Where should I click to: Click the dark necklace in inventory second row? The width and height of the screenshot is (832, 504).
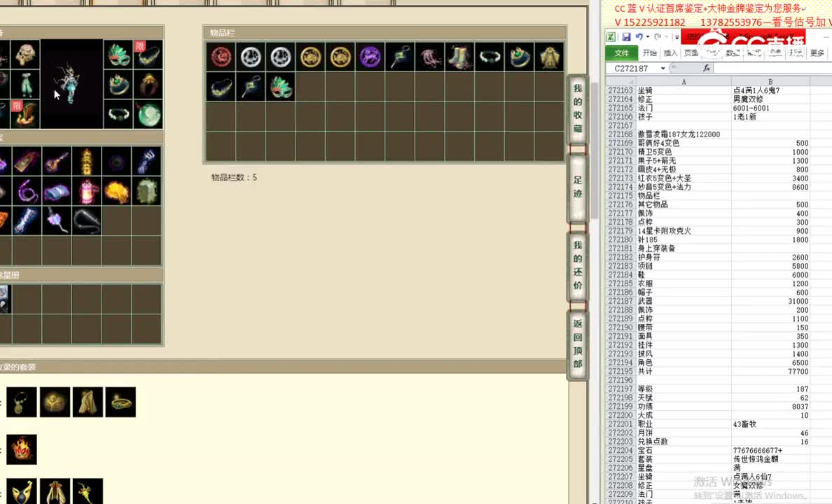click(221, 87)
